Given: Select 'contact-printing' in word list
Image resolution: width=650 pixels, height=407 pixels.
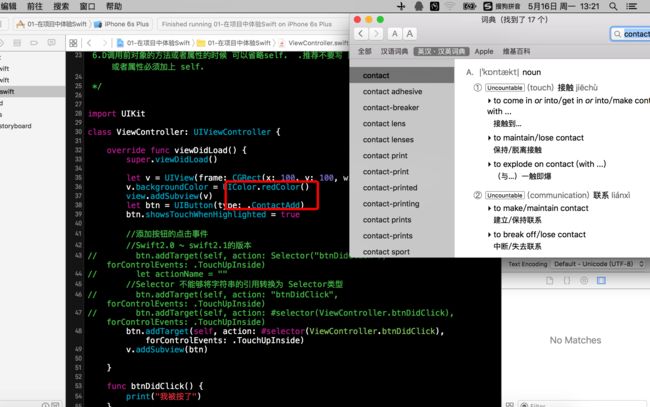Looking at the screenshot, I should click(402, 204).
